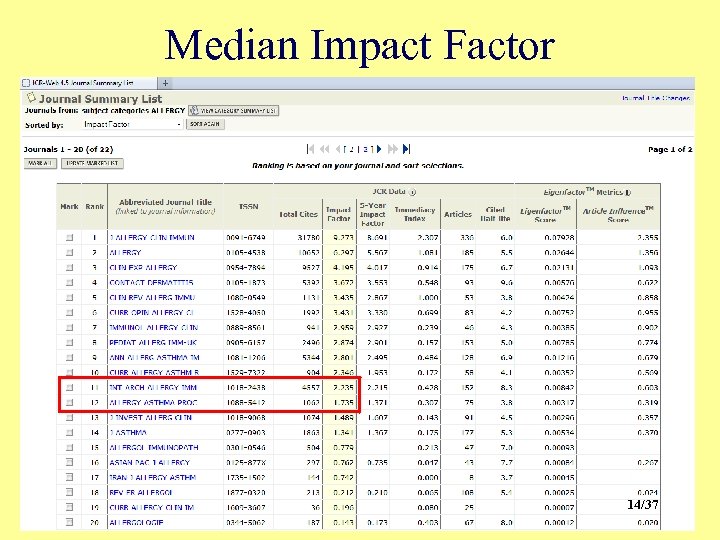Image resolution: width=720 pixels, height=540 pixels.
Task: Click the Eigenfactor Score column header
Action: 545,215
